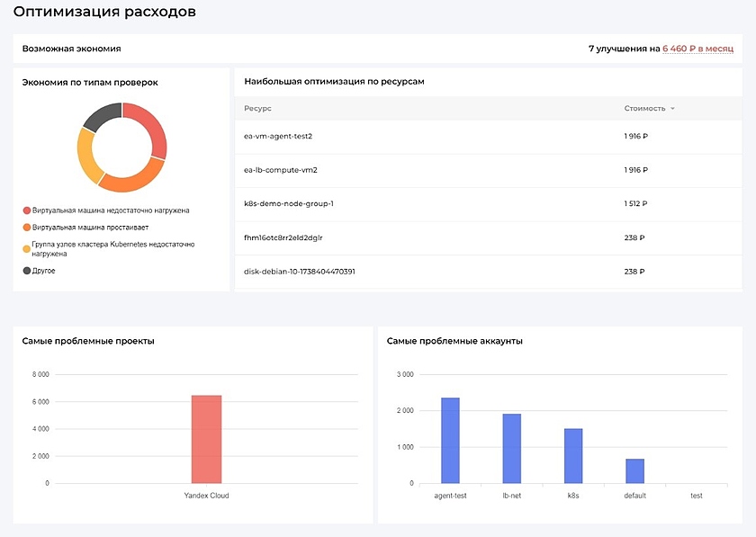756x537 pixels.
Task: Click the agent-test bar in accounts chart
Action: coord(450,441)
